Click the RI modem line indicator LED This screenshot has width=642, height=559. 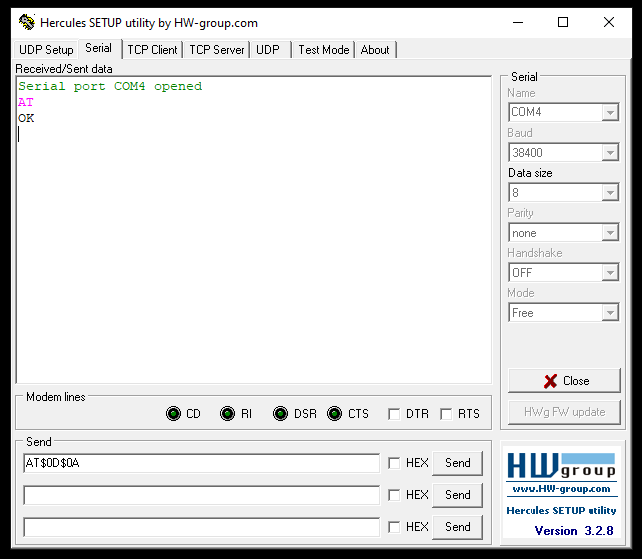click(227, 414)
